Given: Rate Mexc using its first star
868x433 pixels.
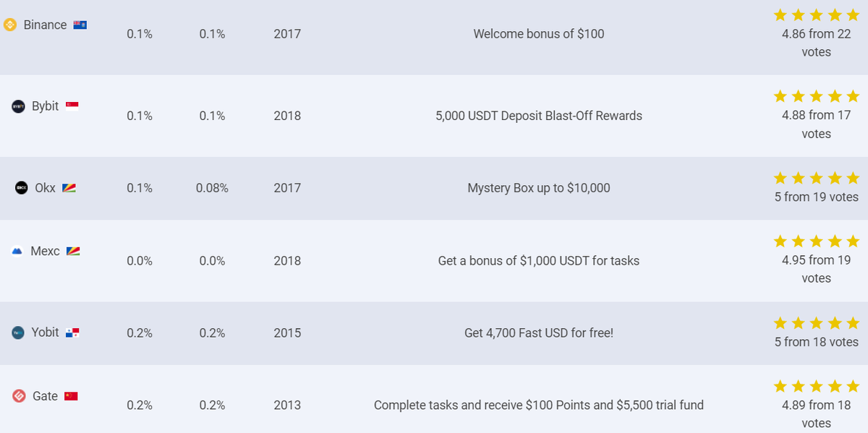Looking at the screenshot, I should 780,241.
